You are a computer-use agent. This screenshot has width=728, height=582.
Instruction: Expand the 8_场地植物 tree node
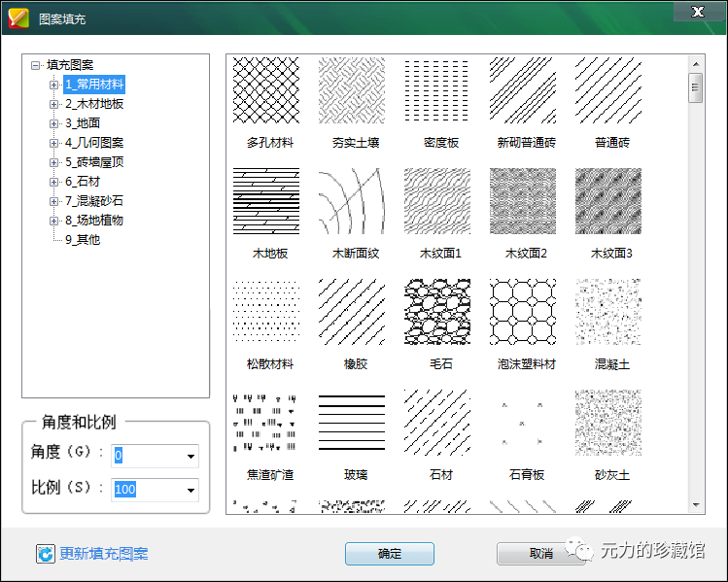tap(53, 221)
